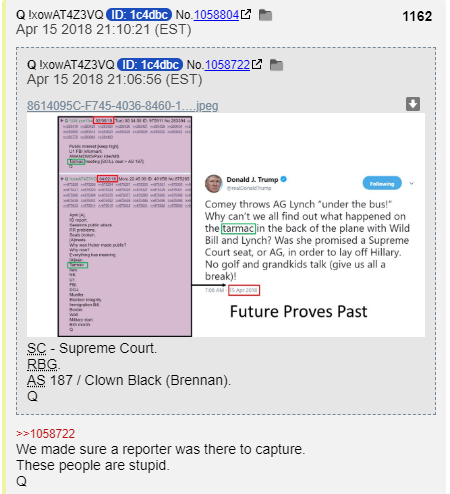This screenshot has height=494, width=450.
Task: Open external link icon beside No.1058804
Action: point(246,14)
